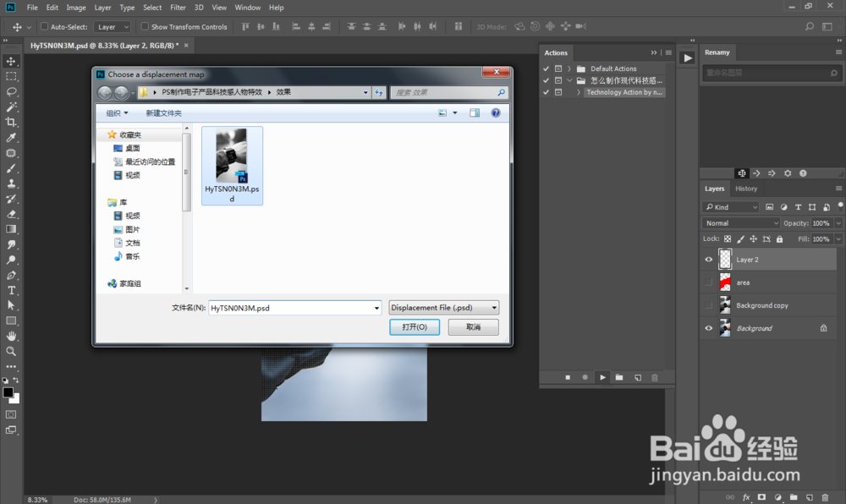The image size is (846, 504).
Task: Show the Background copy layer visibility
Action: [708, 305]
